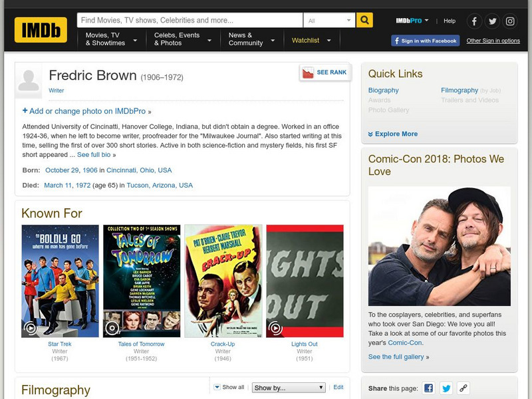Click Tucson, Arizona, USA link
The width and height of the screenshot is (532, 399).
160,186
